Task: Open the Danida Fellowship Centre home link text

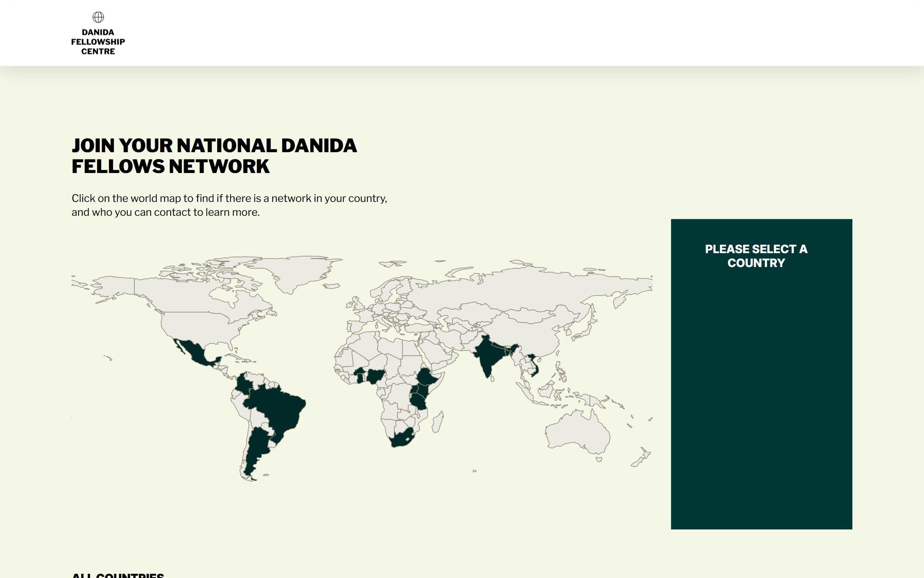Action: (x=98, y=42)
